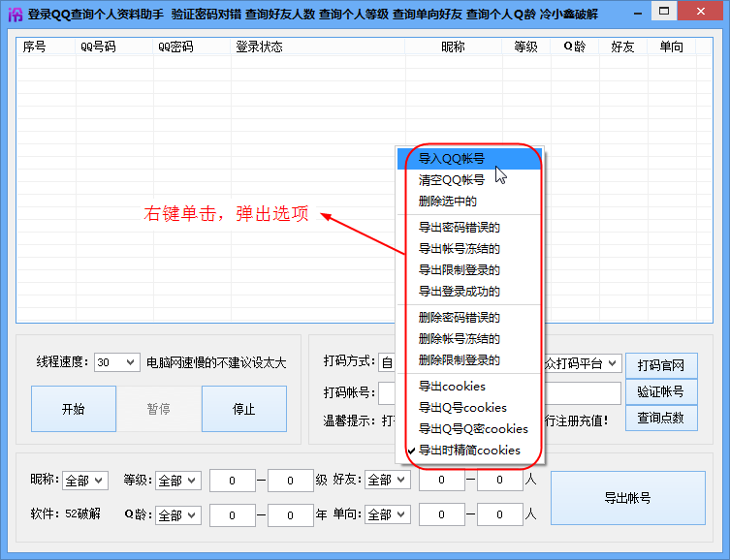The height and width of the screenshot is (560, 730).
Task: Click the 停止 button
Action: (244, 409)
